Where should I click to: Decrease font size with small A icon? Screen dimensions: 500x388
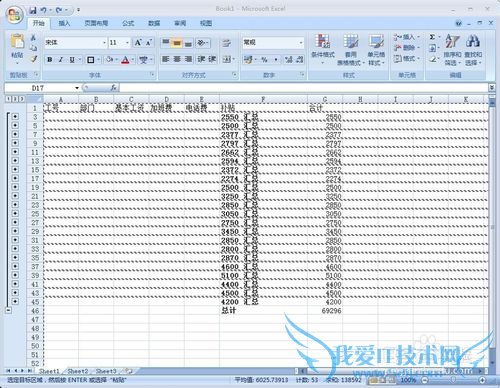coord(149,42)
